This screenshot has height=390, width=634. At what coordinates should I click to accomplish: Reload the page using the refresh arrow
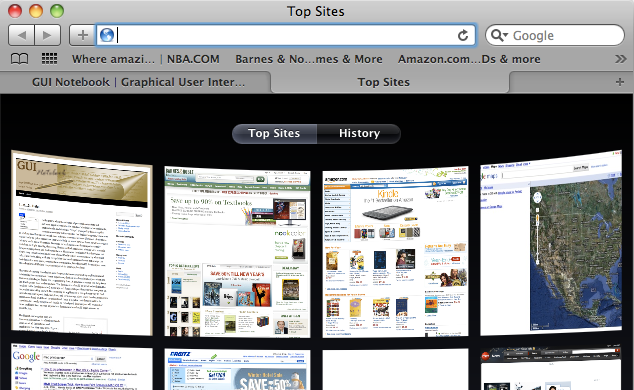coord(463,36)
